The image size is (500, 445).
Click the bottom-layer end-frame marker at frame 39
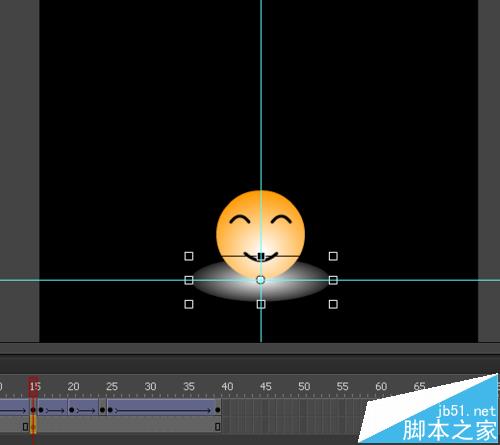pos(218,426)
